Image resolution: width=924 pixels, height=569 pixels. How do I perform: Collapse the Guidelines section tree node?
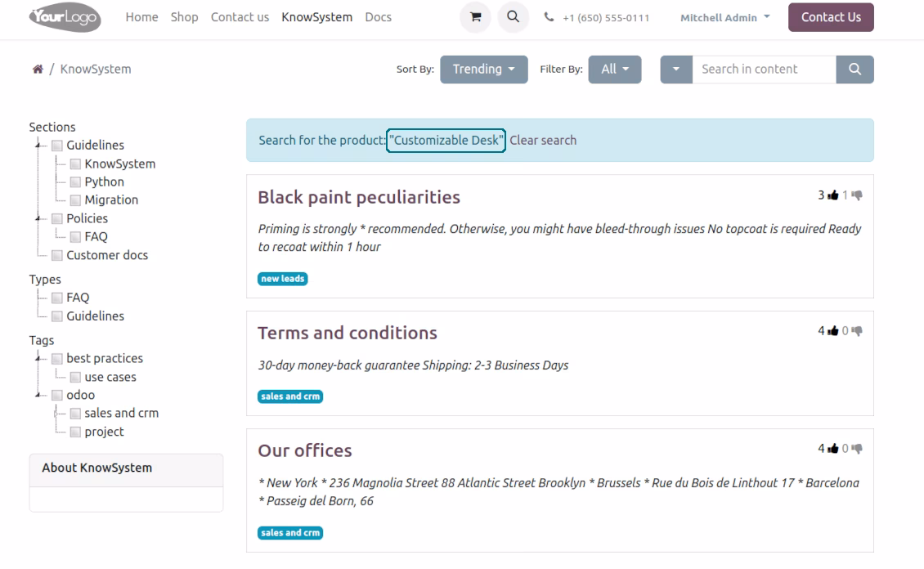click(x=38, y=145)
